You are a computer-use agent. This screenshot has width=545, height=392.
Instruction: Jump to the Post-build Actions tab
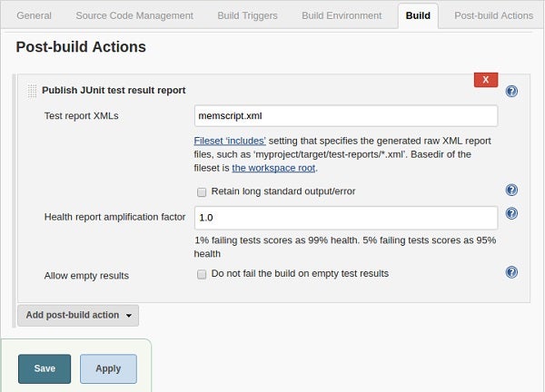click(493, 16)
